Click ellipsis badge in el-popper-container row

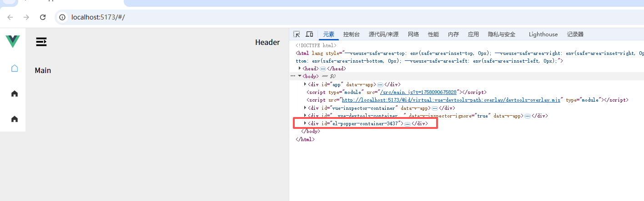point(408,123)
